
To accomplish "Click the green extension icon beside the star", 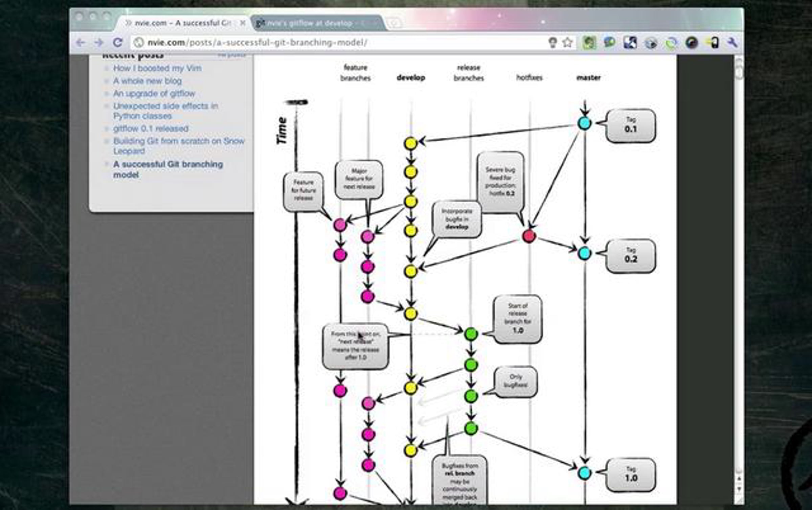I will pos(589,43).
